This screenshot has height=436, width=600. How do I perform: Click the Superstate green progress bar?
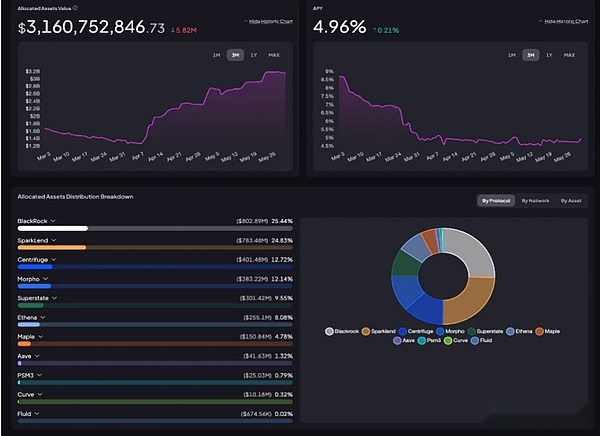[x=31, y=305]
